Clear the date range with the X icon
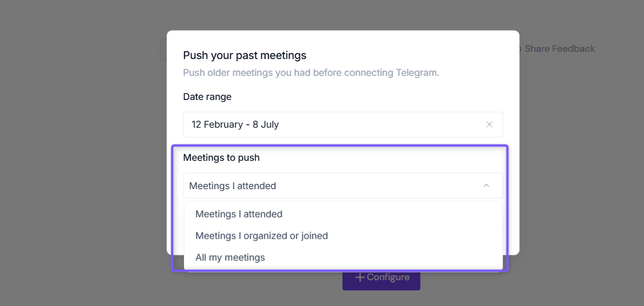The width and height of the screenshot is (644, 306). coord(489,124)
